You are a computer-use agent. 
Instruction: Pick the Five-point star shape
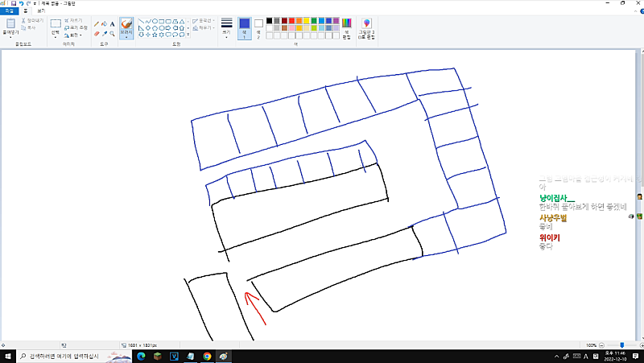pos(155,35)
